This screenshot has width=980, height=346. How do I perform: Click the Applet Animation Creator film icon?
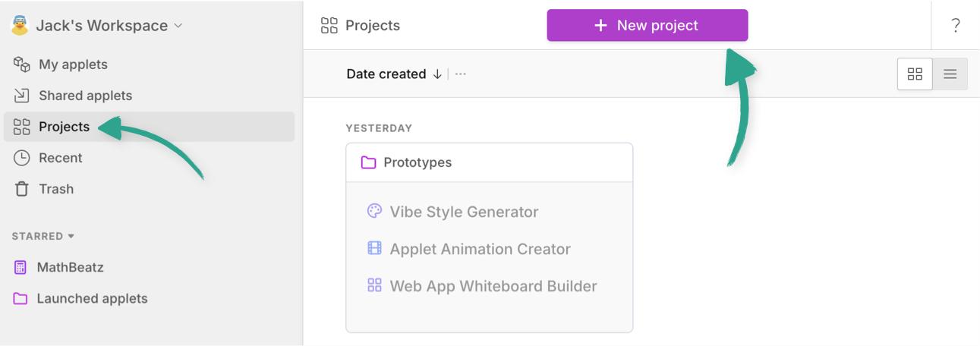[x=374, y=248]
